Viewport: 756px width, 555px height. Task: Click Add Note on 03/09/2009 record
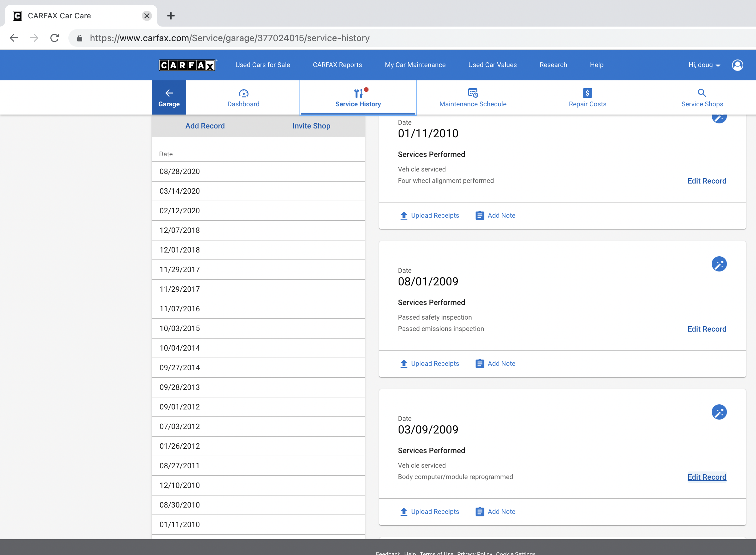495,512
